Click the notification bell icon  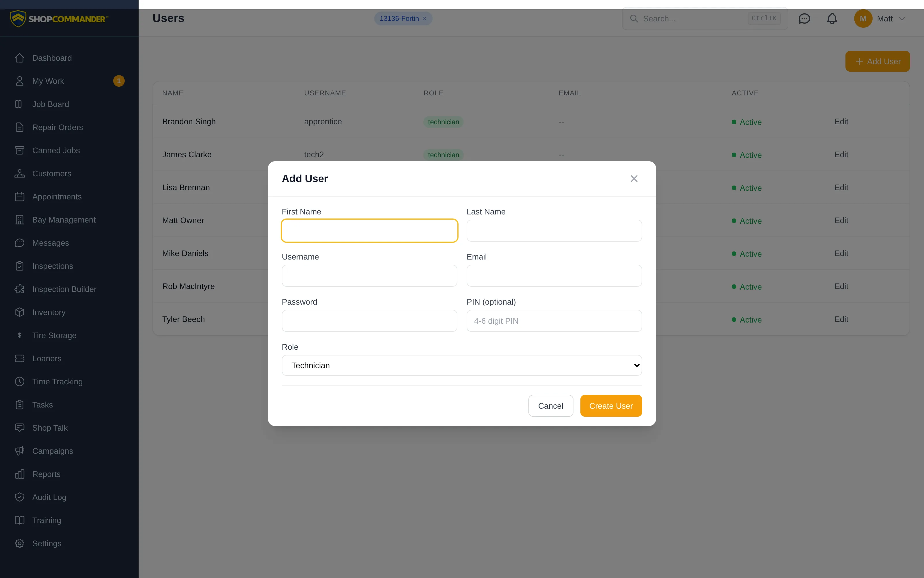(x=832, y=18)
